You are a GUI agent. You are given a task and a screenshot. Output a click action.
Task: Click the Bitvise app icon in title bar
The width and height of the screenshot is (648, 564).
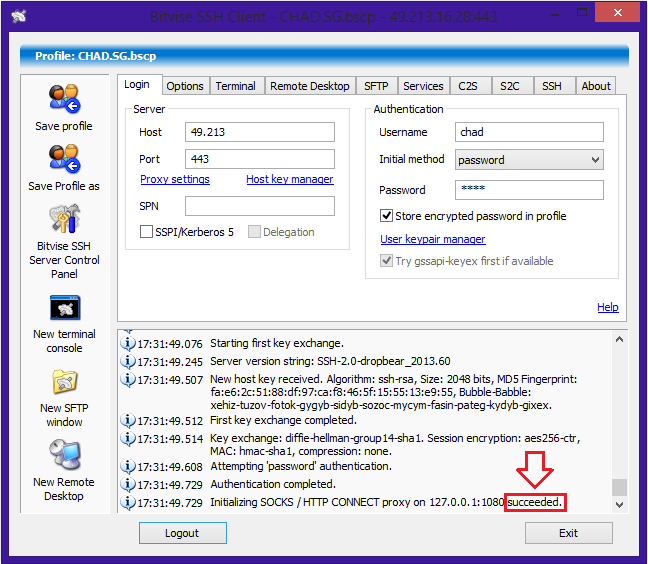19,16
